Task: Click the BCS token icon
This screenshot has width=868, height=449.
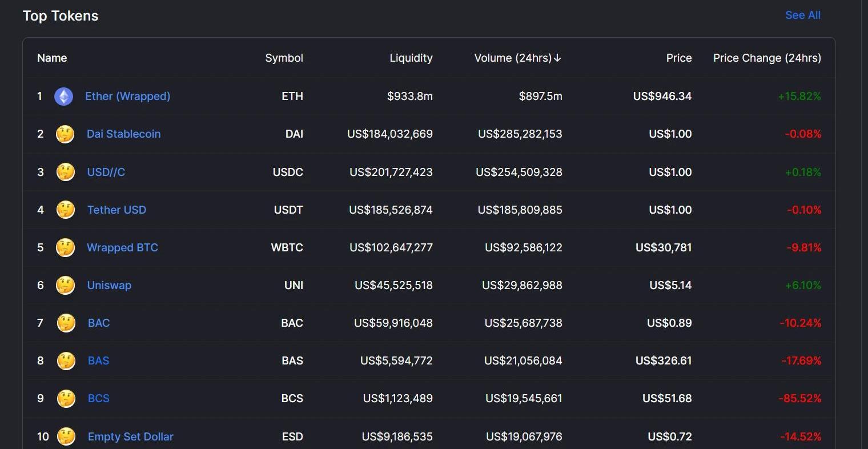Action: 66,398
